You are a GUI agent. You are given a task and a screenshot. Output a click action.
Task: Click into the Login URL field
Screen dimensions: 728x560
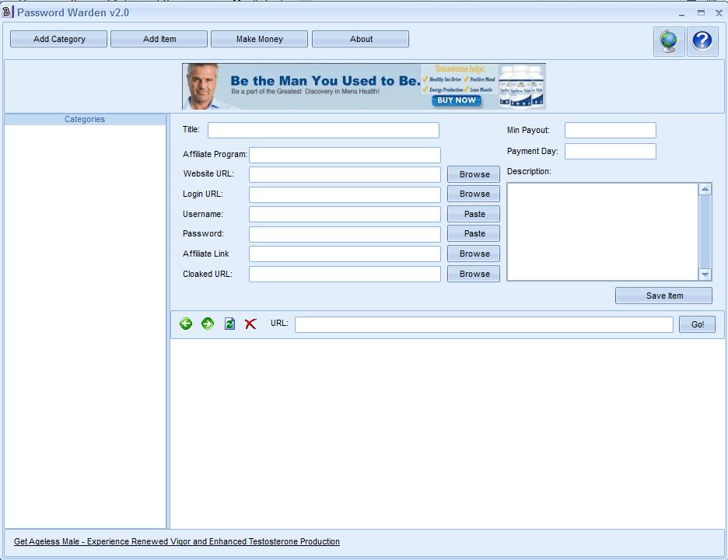(x=345, y=194)
